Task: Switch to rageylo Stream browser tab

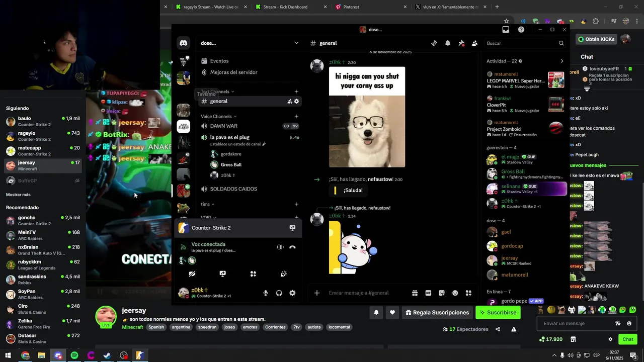Action: [211, 7]
